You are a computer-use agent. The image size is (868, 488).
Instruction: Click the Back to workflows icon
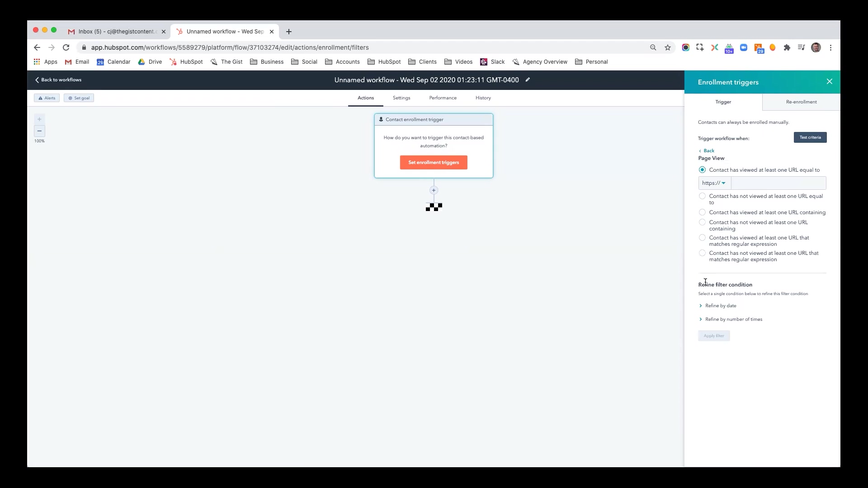click(37, 79)
